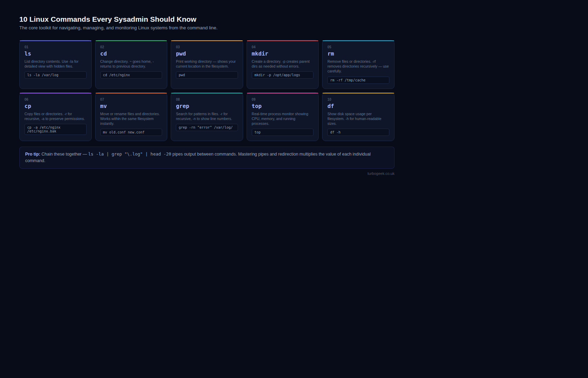
Task: Click the 'mv' command heading
Action: pyautogui.click(x=103, y=106)
